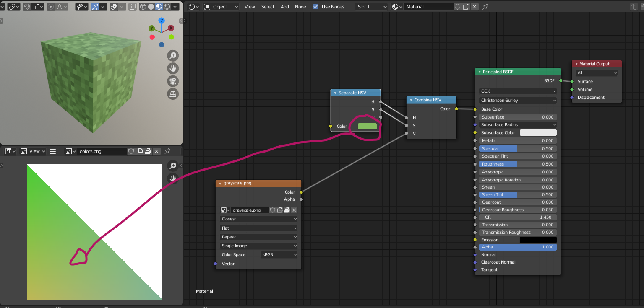Click the Material name field in header
644x308 pixels.
pos(428,7)
